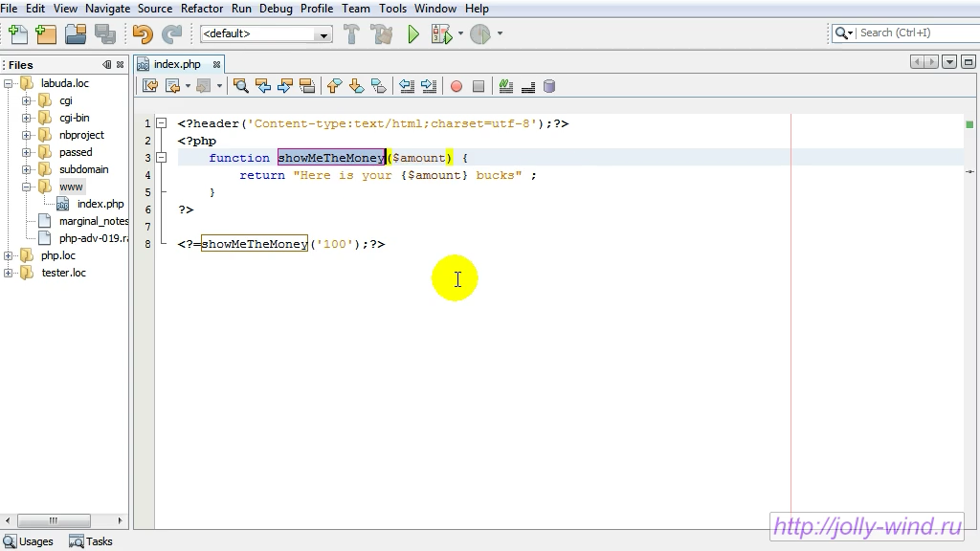Expand the passed folder
The width and height of the screenshot is (980, 551).
pos(26,152)
